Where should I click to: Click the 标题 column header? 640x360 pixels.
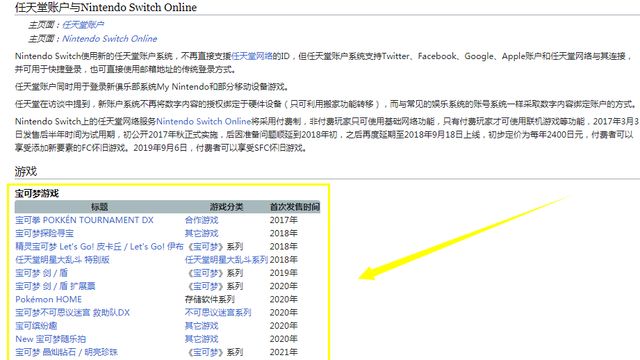click(x=100, y=207)
